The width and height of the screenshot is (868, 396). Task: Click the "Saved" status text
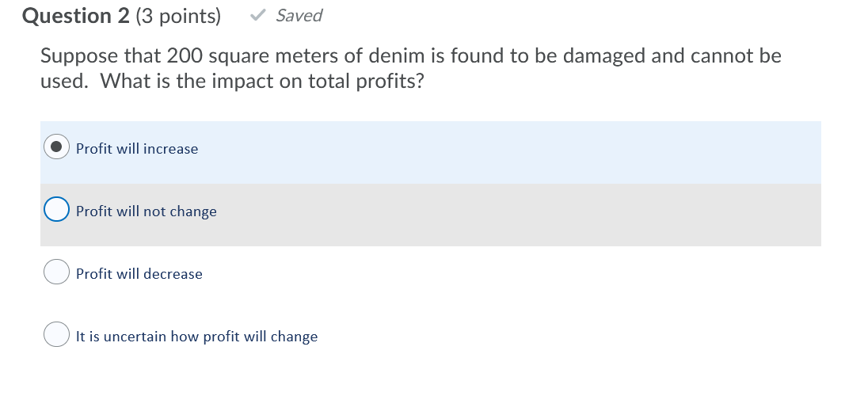299,16
